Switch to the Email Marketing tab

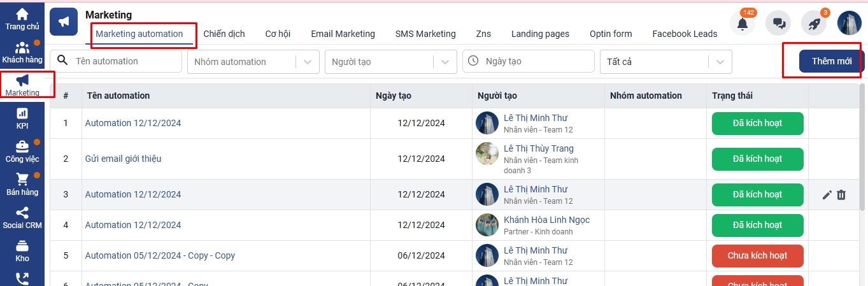point(343,34)
